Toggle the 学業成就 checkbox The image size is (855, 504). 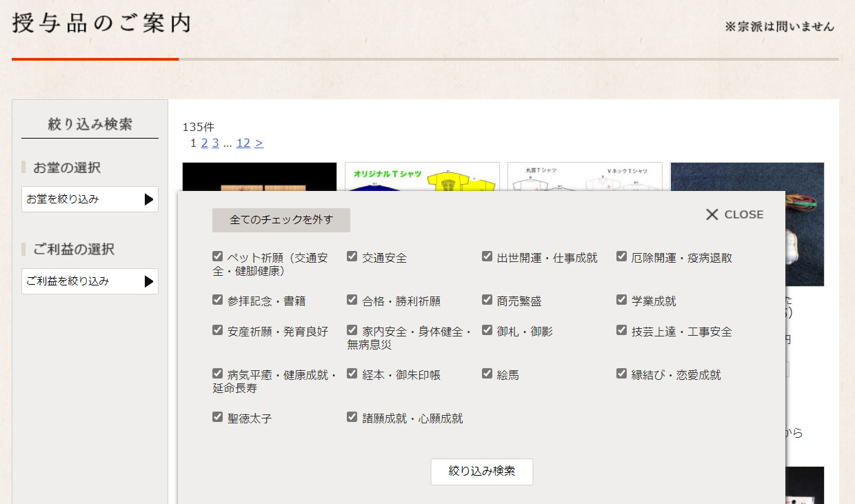pyautogui.click(x=622, y=300)
